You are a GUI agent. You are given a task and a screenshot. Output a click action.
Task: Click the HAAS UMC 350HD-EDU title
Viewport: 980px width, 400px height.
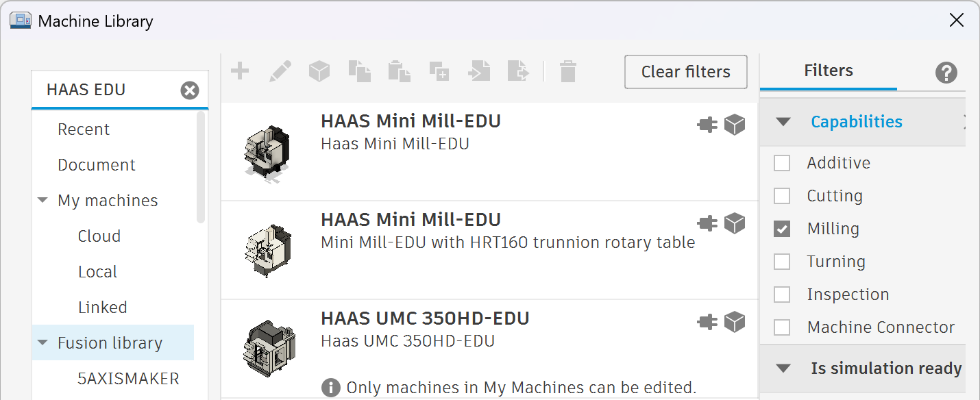pyautogui.click(x=425, y=318)
